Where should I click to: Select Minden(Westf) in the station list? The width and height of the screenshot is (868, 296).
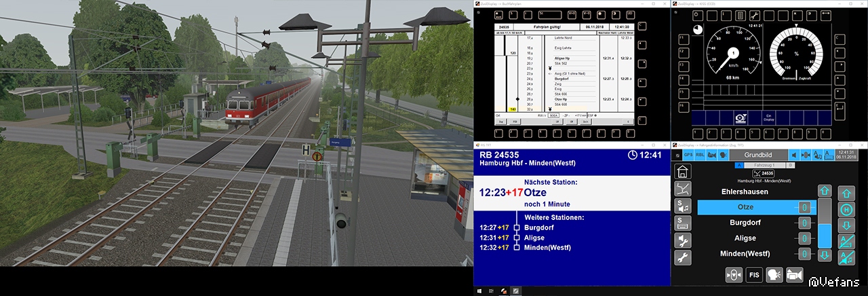(745, 254)
